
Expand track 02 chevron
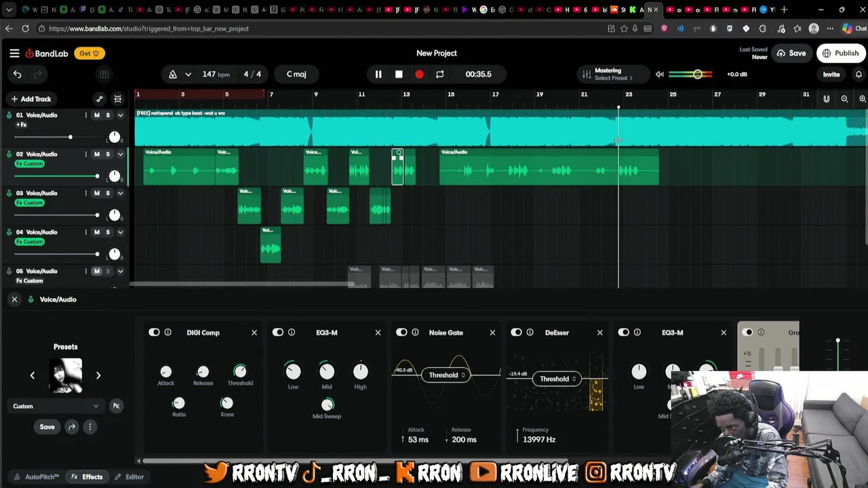pyautogui.click(x=120, y=154)
